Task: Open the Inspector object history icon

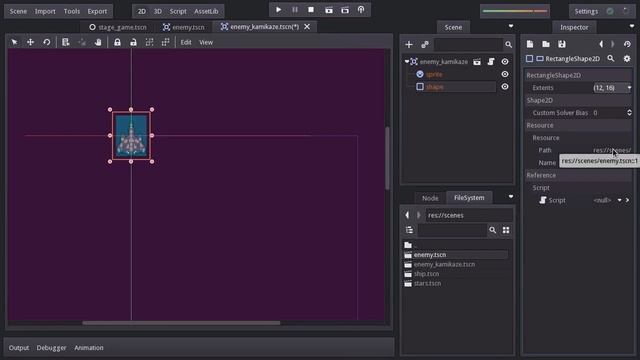Action: click(x=627, y=44)
